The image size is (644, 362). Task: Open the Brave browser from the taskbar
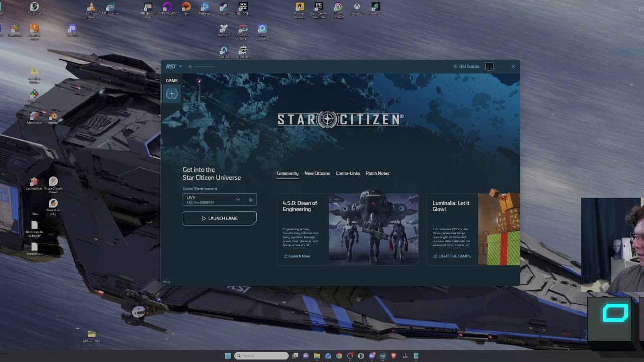(394, 356)
